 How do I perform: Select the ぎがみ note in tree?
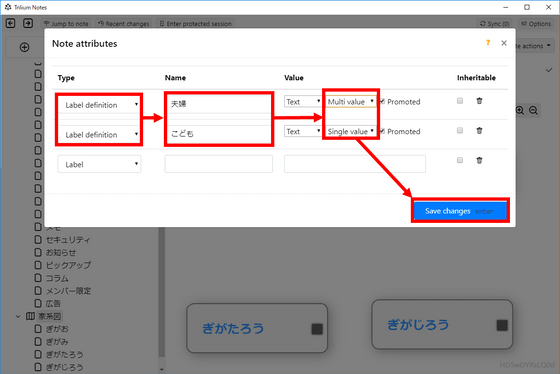[57, 342]
